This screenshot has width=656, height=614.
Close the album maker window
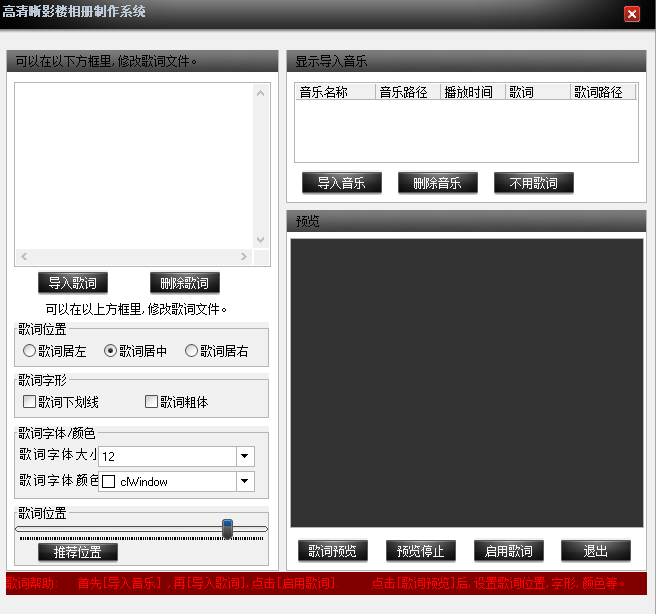click(632, 14)
